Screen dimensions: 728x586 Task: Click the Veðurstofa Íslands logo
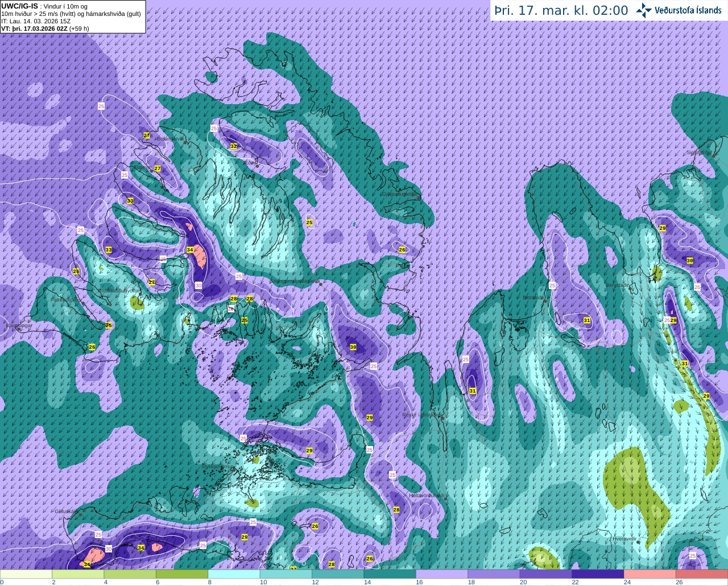(680, 10)
